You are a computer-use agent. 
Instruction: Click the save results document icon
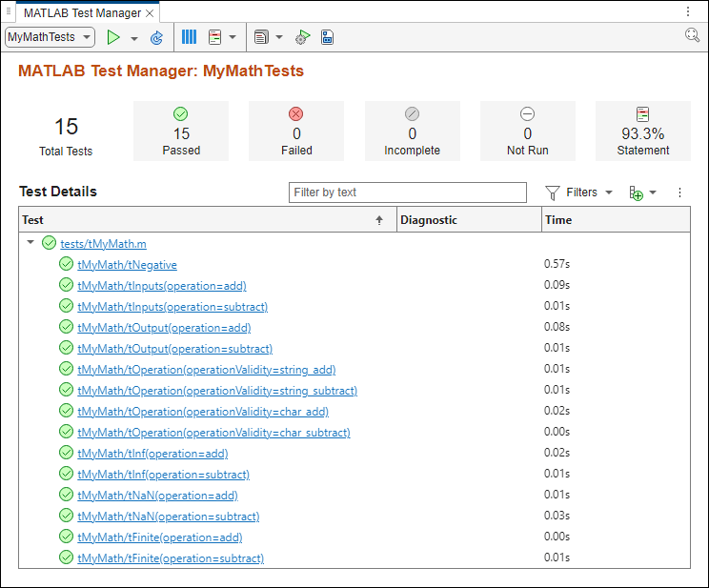click(328, 37)
